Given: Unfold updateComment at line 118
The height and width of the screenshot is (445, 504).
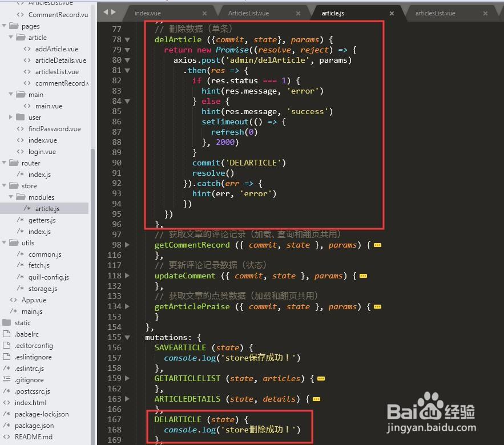Looking at the screenshot, I should pos(127,276).
